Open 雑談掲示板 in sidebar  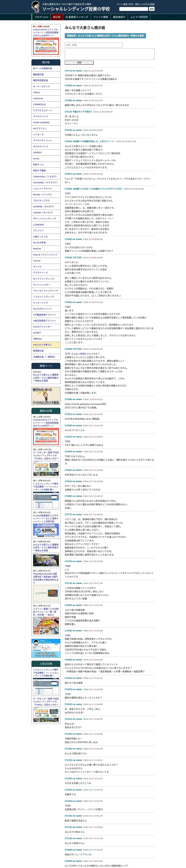click(46, 75)
